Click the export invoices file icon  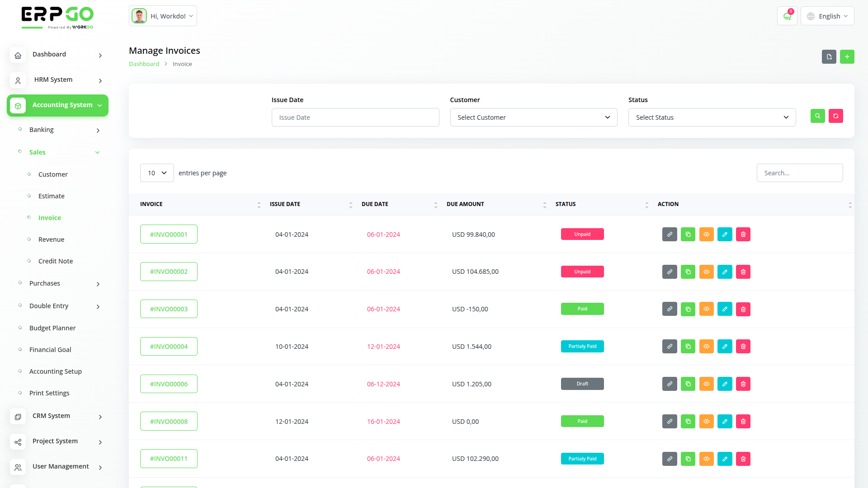click(829, 56)
